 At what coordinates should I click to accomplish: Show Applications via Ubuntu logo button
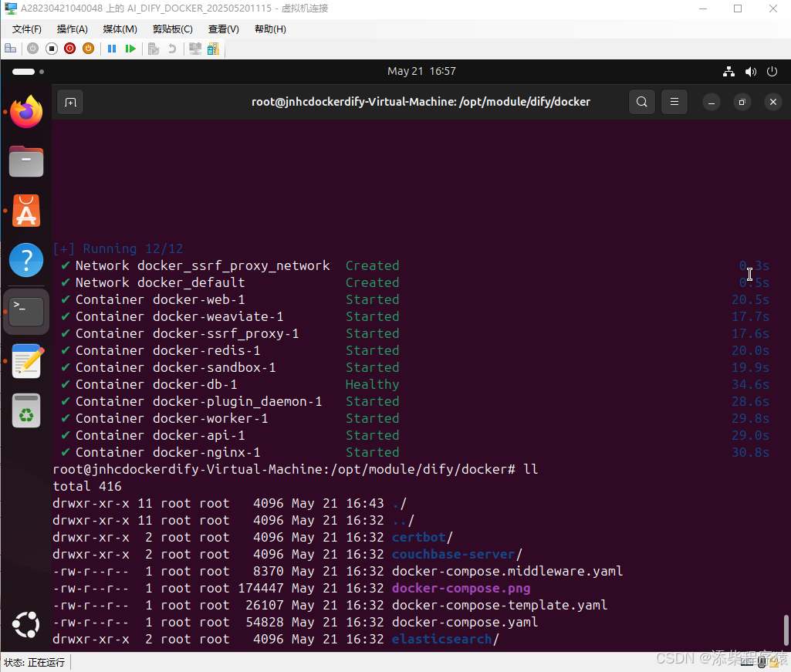[x=26, y=625]
